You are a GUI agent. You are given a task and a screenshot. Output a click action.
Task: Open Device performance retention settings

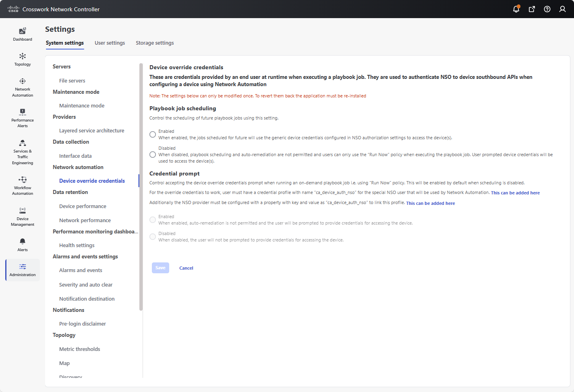click(x=83, y=206)
